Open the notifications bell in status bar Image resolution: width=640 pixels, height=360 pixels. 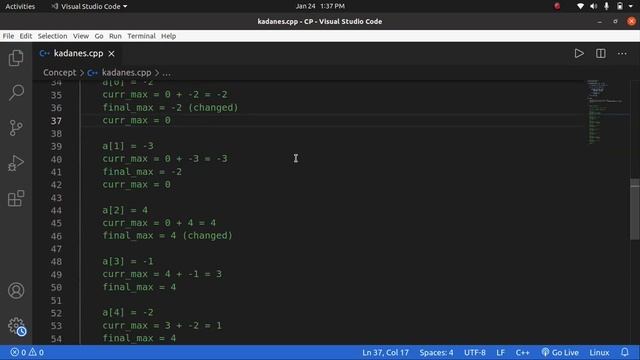tap(624, 352)
